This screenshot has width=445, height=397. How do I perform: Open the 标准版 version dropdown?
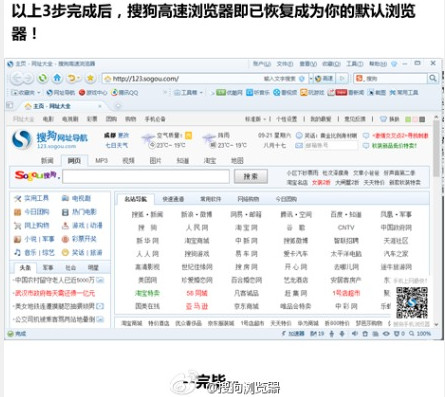tap(256, 119)
